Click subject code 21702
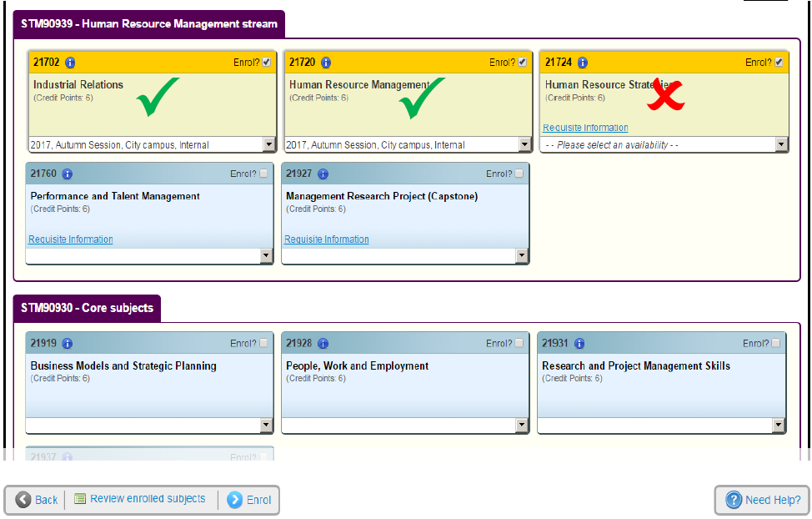Screen dimensions: 812x519 47,63
